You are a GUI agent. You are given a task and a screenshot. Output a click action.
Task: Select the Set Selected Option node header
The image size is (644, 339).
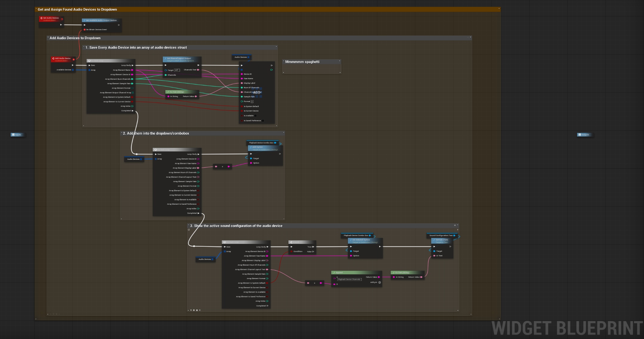coord(365,241)
